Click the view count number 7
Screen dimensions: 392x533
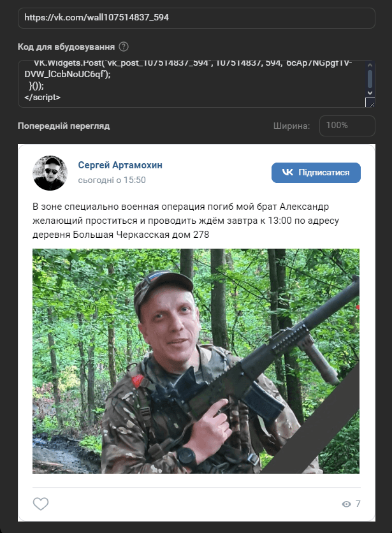click(358, 504)
